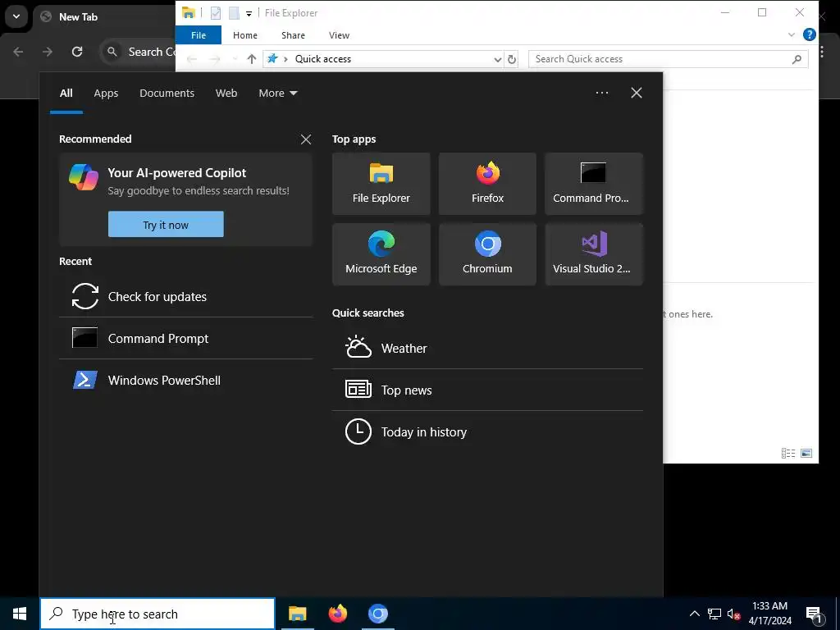Launch Microsoft Edge from Top apps

pos(381,254)
